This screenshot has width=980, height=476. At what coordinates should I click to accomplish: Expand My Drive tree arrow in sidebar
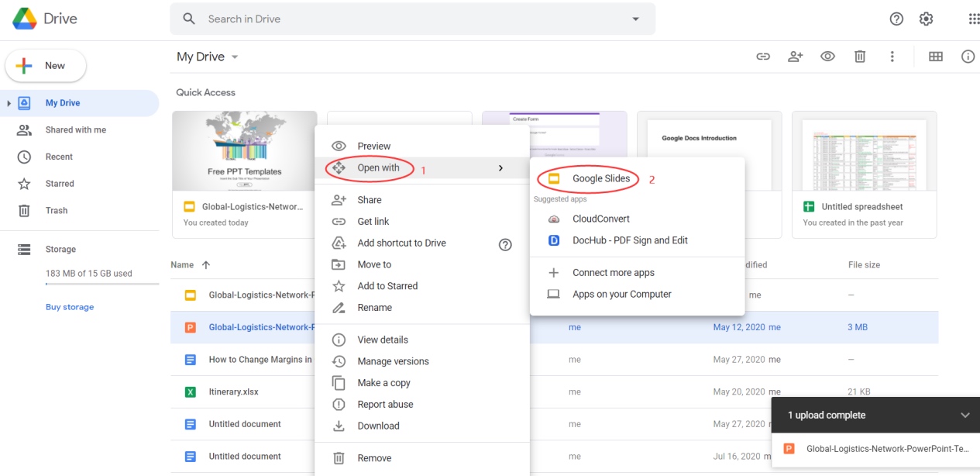9,103
